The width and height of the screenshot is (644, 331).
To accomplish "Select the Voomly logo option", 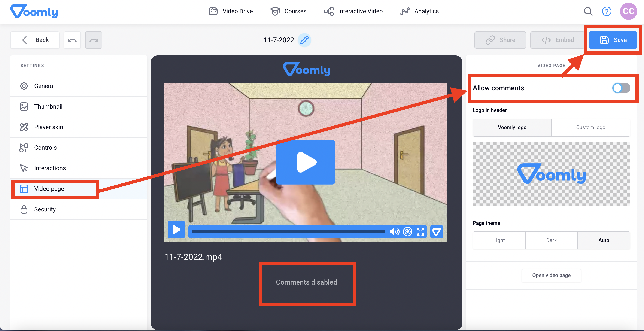I will click(512, 127).
